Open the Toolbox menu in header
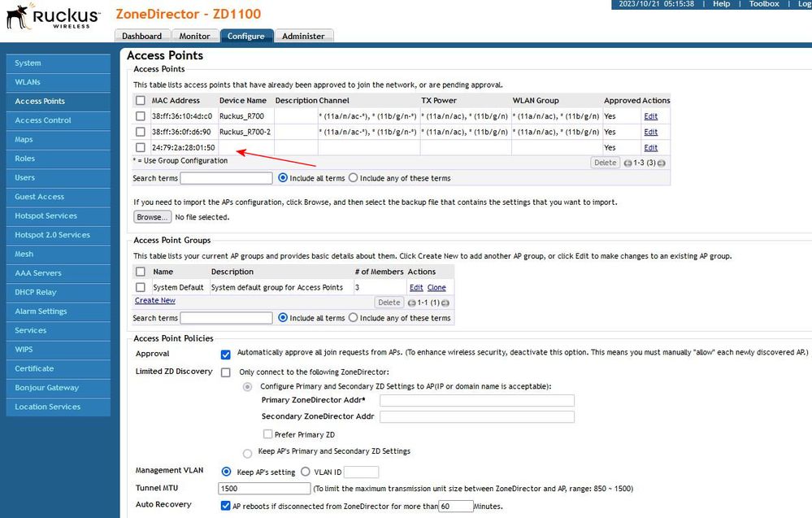Image resolution: width=812 pixels, height=518 pixels. pyautogui.click(x=764, y=4)
